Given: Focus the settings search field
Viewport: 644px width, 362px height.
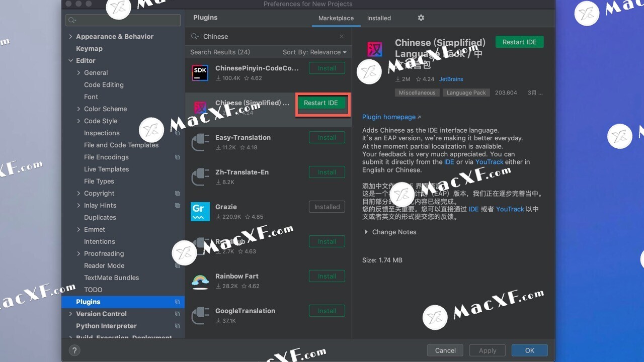Looking at the screenshot, I should click(x=123, y=20).
